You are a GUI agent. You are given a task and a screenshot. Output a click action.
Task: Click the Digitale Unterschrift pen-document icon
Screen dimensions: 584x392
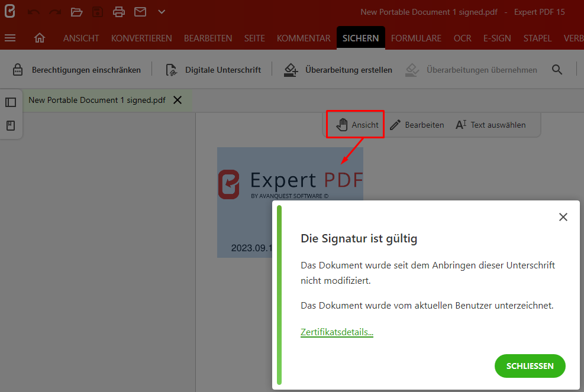pyautogui.click(x=172, y=70)
